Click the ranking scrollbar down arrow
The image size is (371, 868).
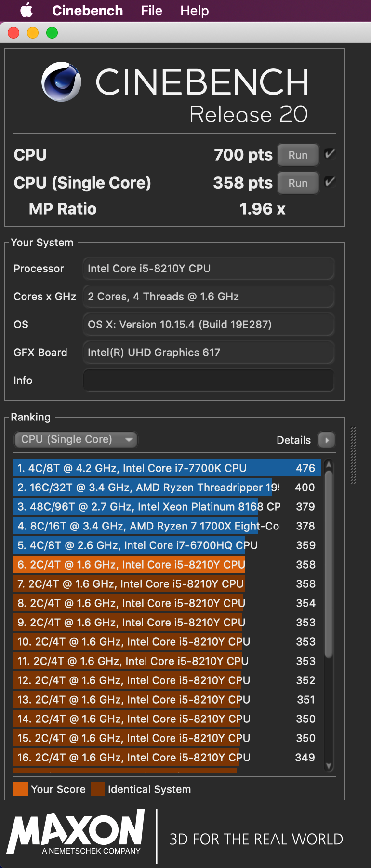point(329,765)
